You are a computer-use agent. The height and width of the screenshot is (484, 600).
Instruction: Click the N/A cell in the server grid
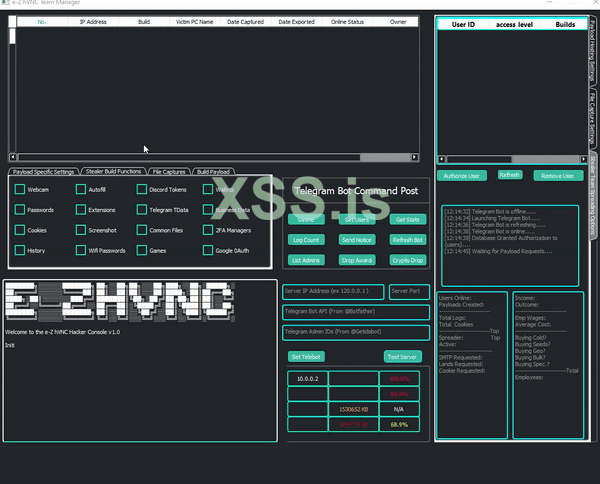[399, 409]
